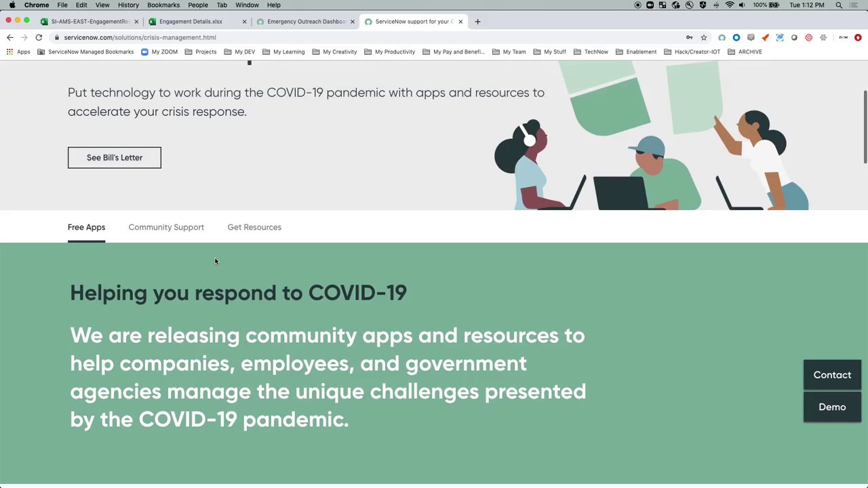Click the Demo button
Screen dimensions: 868x488
coord(832,407)
